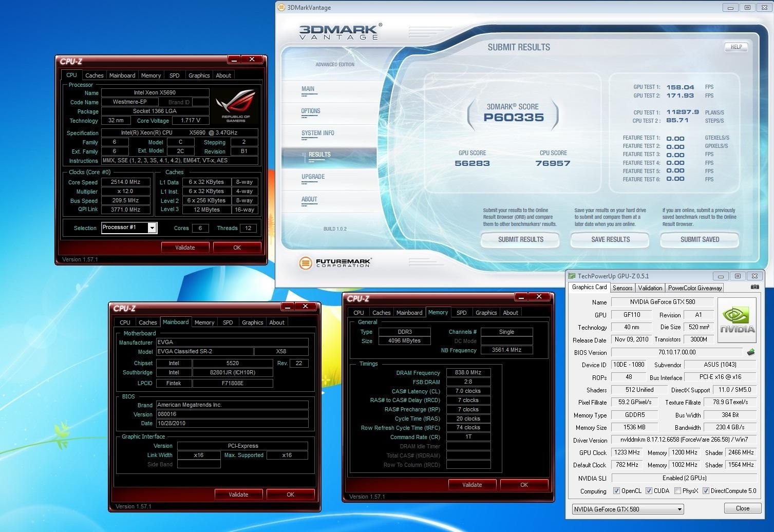
Task: Click the 3DMarkVantage title bar icon
Action: point(281,7)
